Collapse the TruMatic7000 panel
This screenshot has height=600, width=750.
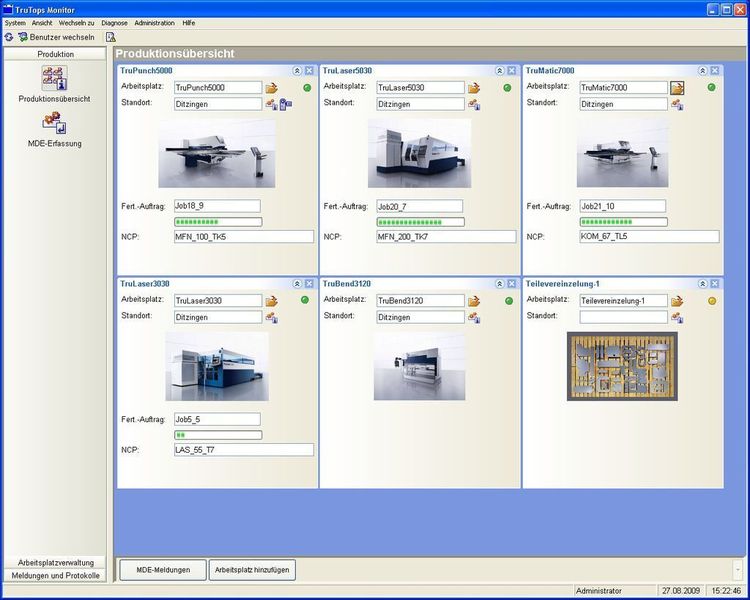(703, 71)
